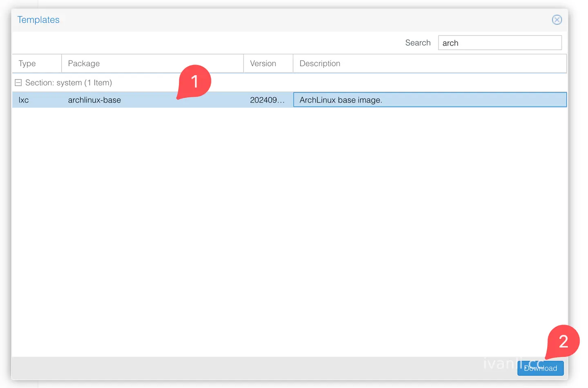The image size is (588, 388).
Task: Click the lxc type cell
Action: coord(37,100)
